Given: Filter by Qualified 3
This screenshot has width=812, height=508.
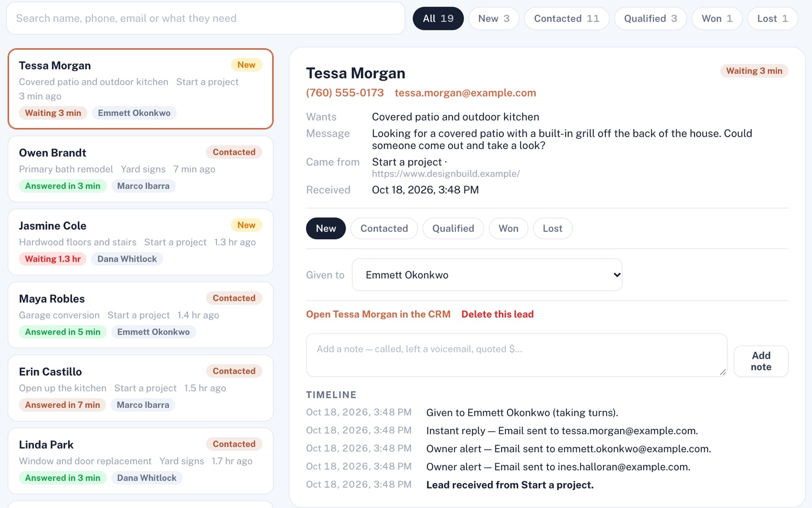Looking at the screenshot, I should (650, 18).
